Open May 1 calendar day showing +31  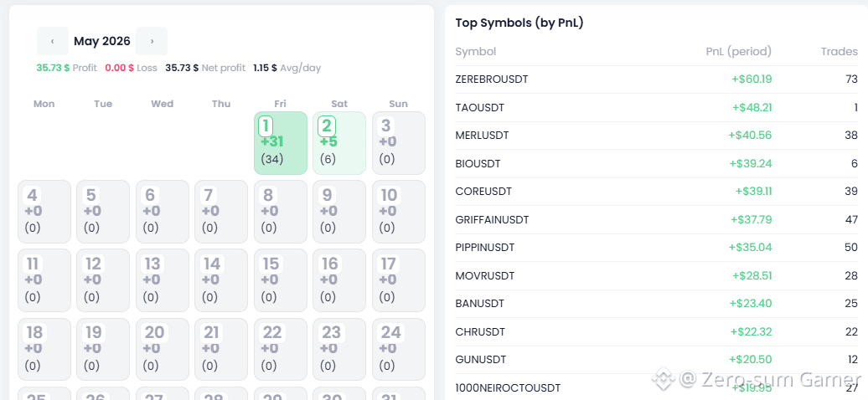pos(281,143)
